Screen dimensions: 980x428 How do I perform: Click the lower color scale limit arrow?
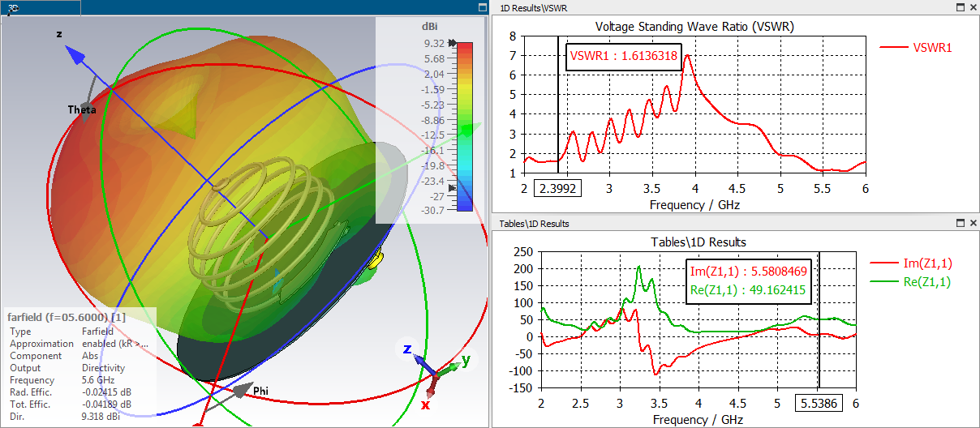click(453, 186)
